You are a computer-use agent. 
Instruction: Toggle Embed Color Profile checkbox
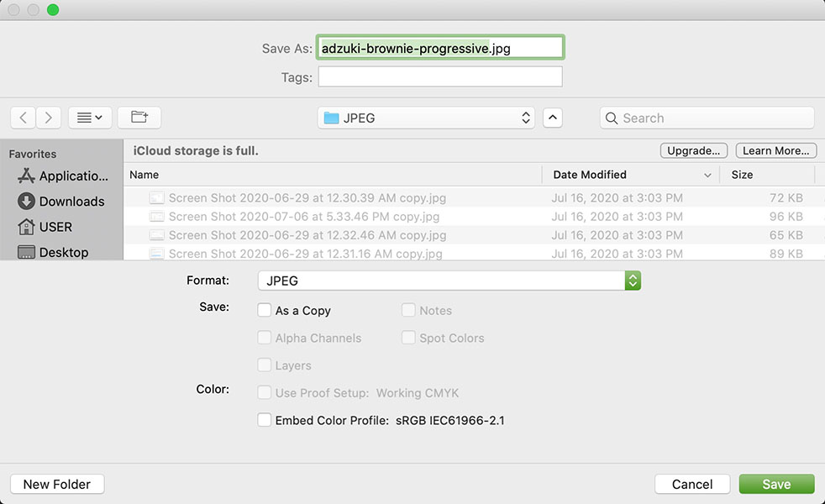coord(265,420)
